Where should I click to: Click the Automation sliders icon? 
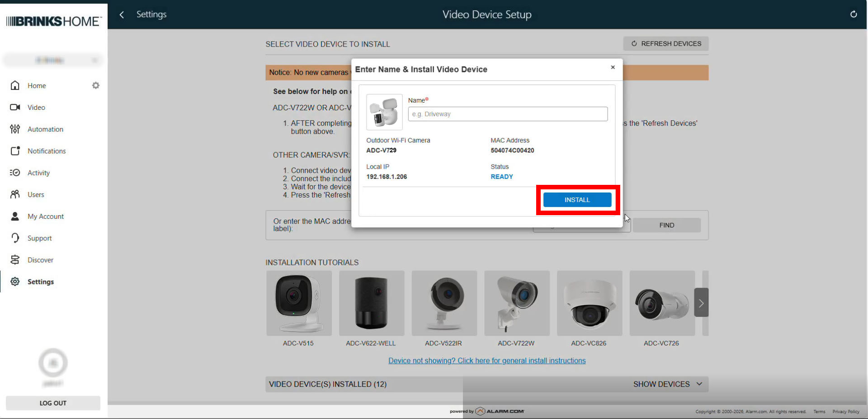click(x=15, y=129)
